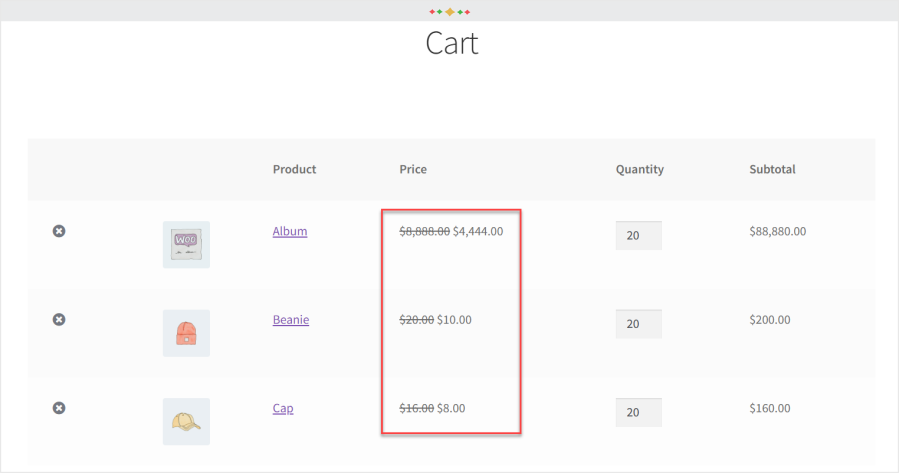Open the Beanie product image
This screenshot has height=473, width=899.
pyautogui.click(x=186, y=333)
